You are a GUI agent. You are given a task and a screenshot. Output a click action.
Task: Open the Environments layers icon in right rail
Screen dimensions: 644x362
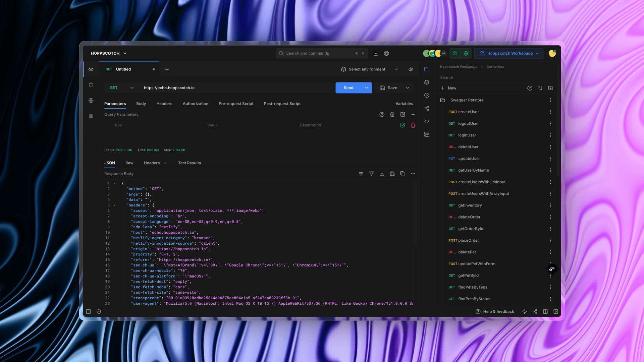[x=427, y=82]
